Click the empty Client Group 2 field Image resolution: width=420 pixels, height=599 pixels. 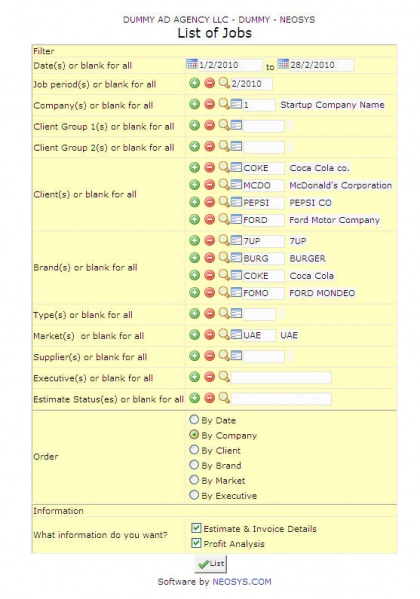pyautogui.click(x=264, y=147)
